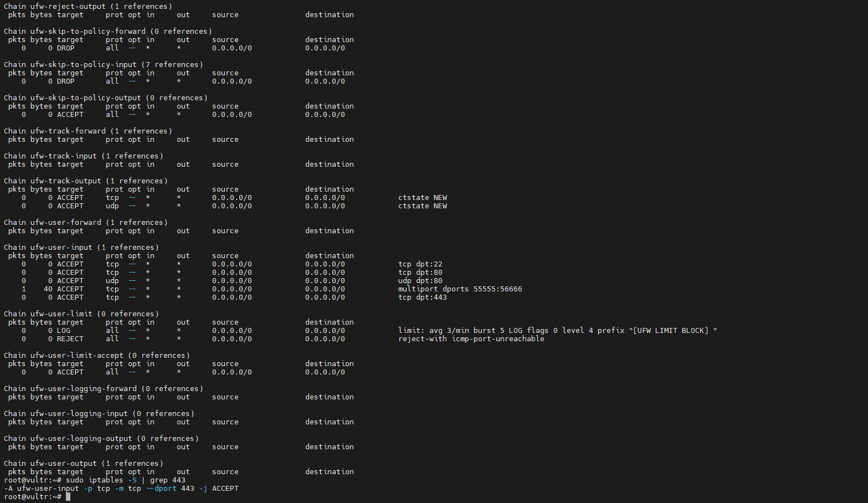868x503 pixels.
Task: Click the text 'Chain ufw-user-output (1 references)'
Action: (84, 464)
